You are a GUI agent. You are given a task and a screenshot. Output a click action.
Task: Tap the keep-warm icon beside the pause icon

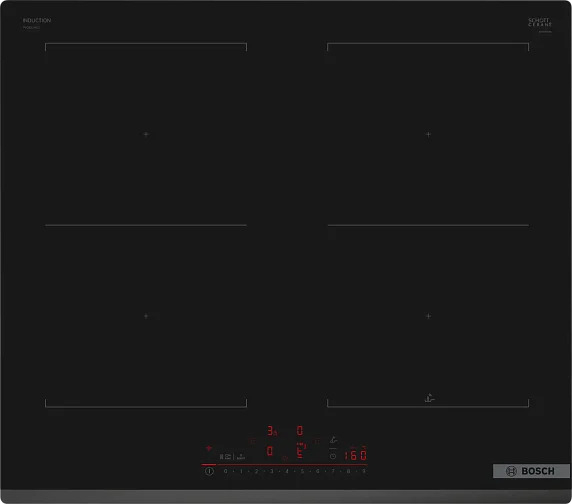tap(228, 456)
